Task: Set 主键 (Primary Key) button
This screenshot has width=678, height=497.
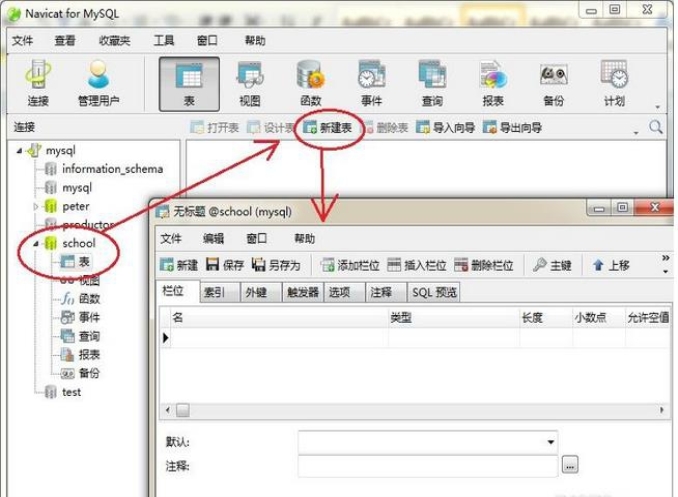Action: (552, 265)
